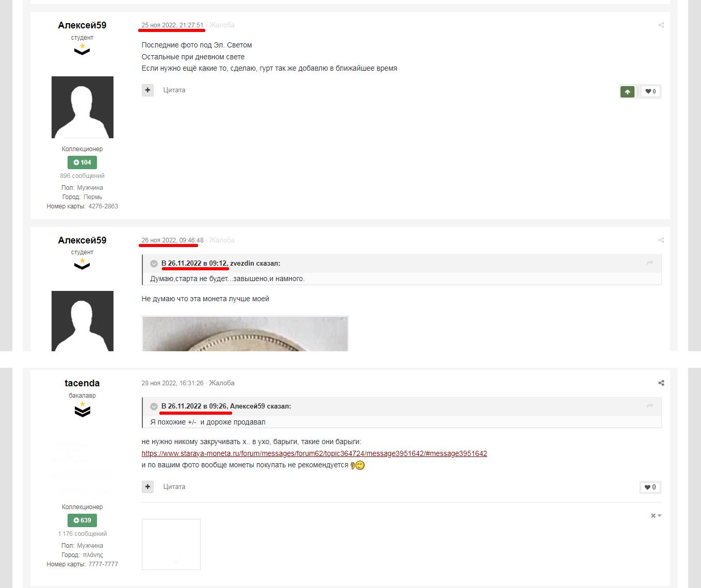Click heart like counter on first post
This screenshot has height=588, width=701.
650,92
